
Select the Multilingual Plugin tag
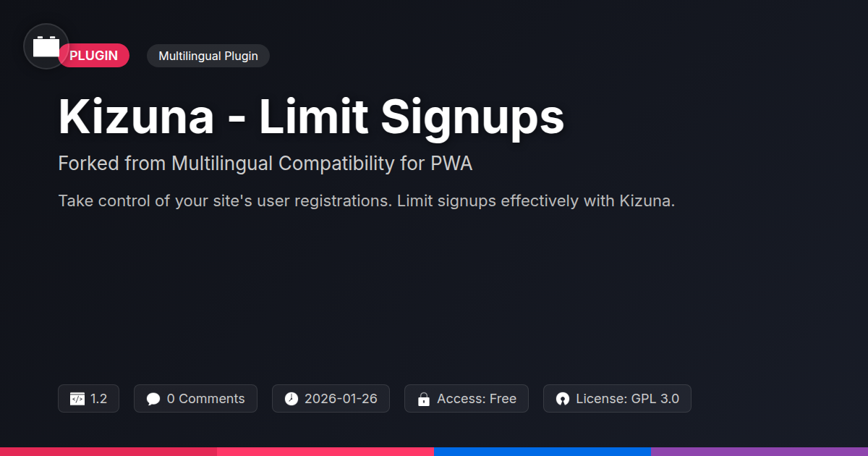coord(208,56)
